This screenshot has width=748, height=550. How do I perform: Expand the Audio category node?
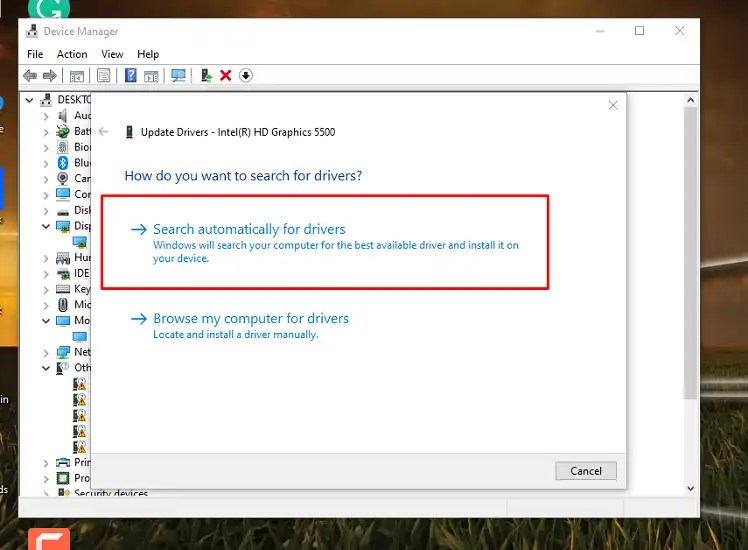point(46,116)
